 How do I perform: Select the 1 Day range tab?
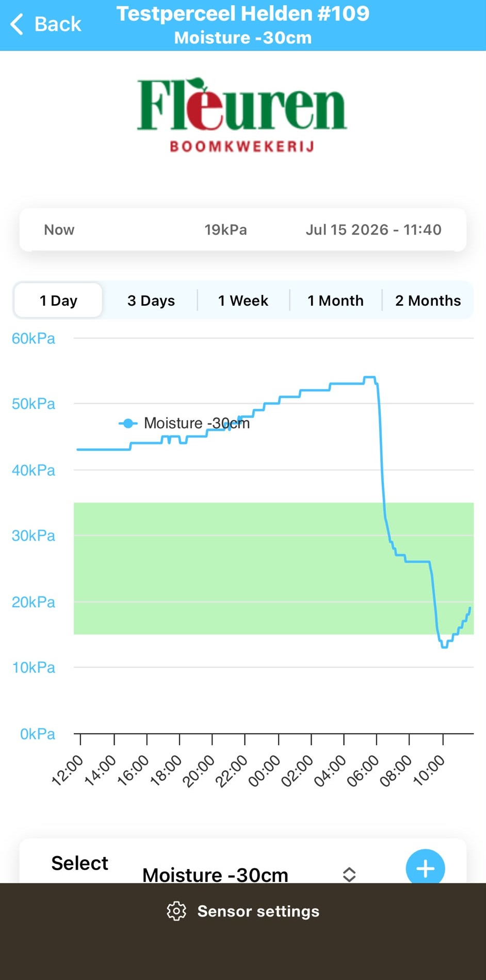(58, 301)
